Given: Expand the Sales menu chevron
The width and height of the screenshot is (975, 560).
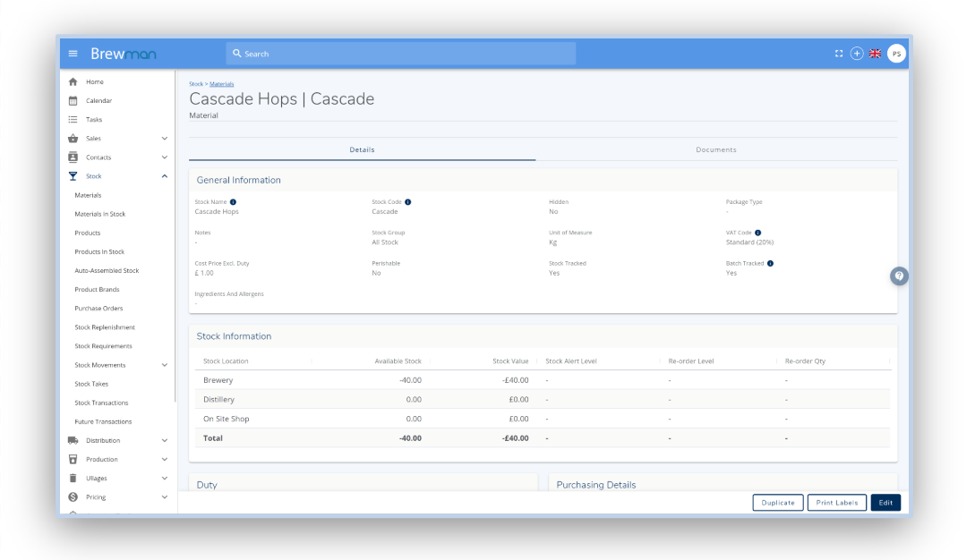Looking at the screenshot, I should pyautogui.click(x=165, y=138).
